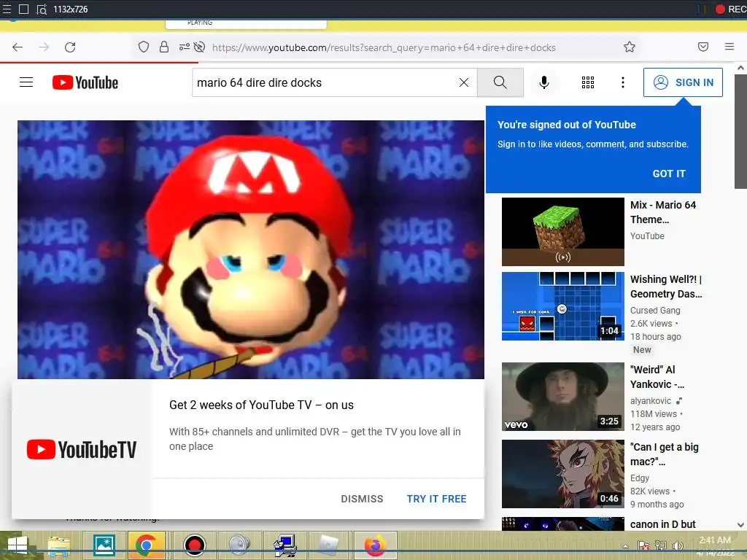Open the Pocket save icon
747x560 pixels.
pos(703,47)
